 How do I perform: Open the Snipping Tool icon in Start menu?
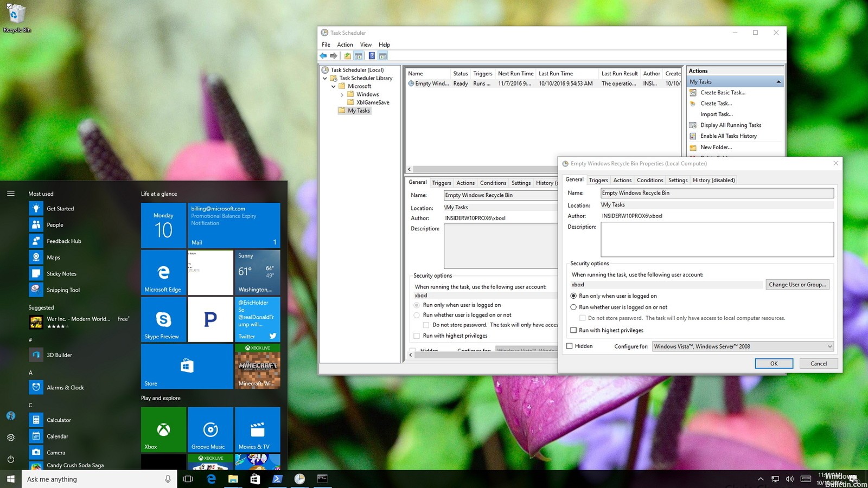[x=36, y=290]
